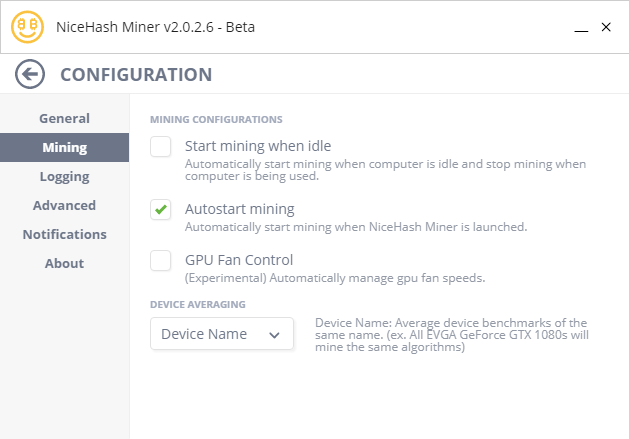Switch to the General settings tab
The image size is (629, 439).
[64, 118]
